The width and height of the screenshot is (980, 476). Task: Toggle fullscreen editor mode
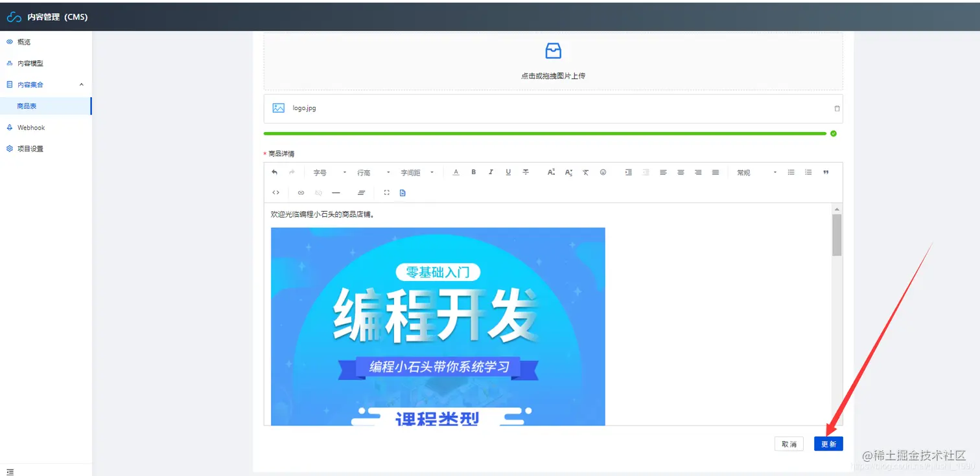[x=387, y=192]
